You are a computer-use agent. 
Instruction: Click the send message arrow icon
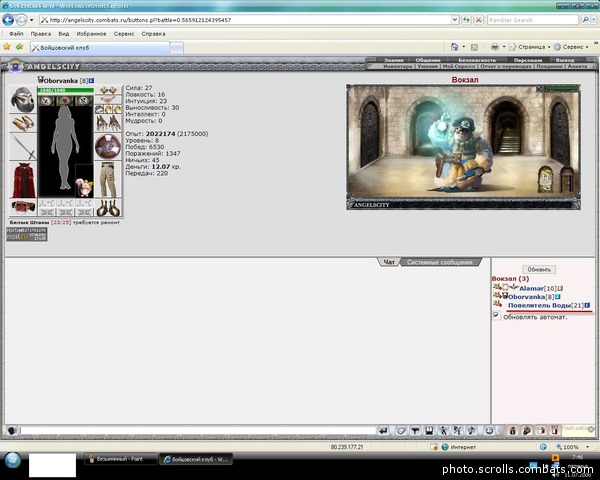[383, 431]
